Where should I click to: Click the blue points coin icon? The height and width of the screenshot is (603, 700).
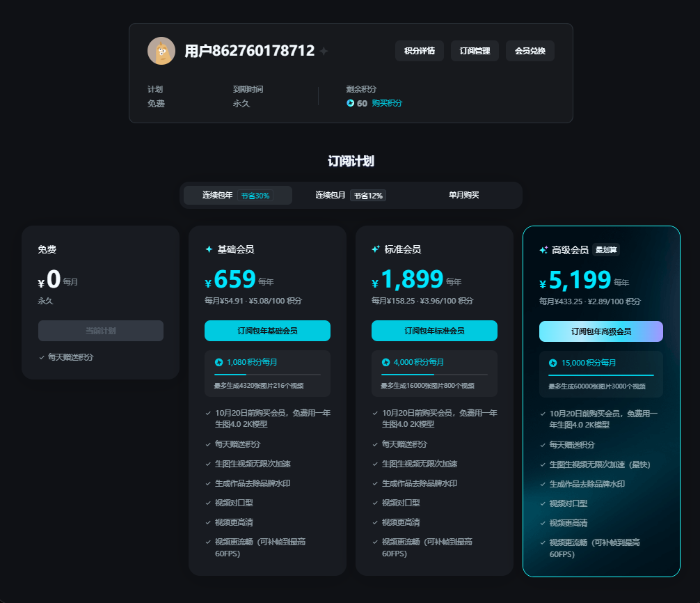(x=350, y=103)
